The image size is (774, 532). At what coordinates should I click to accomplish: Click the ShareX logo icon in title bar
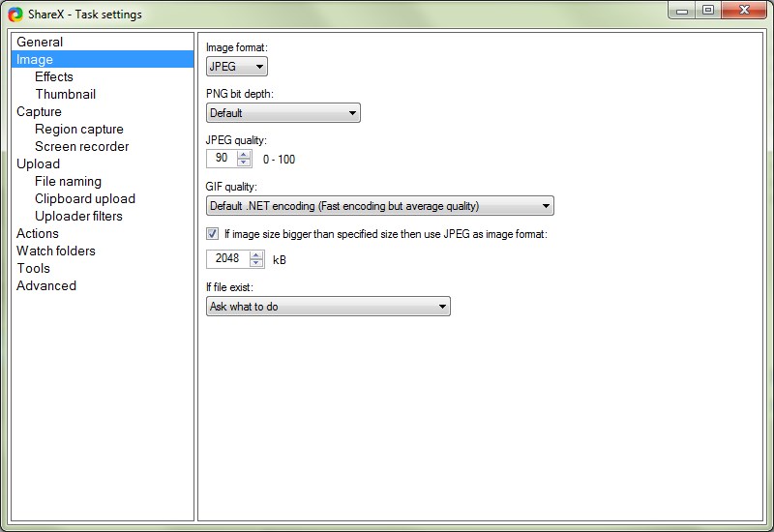tap(15, 15)
